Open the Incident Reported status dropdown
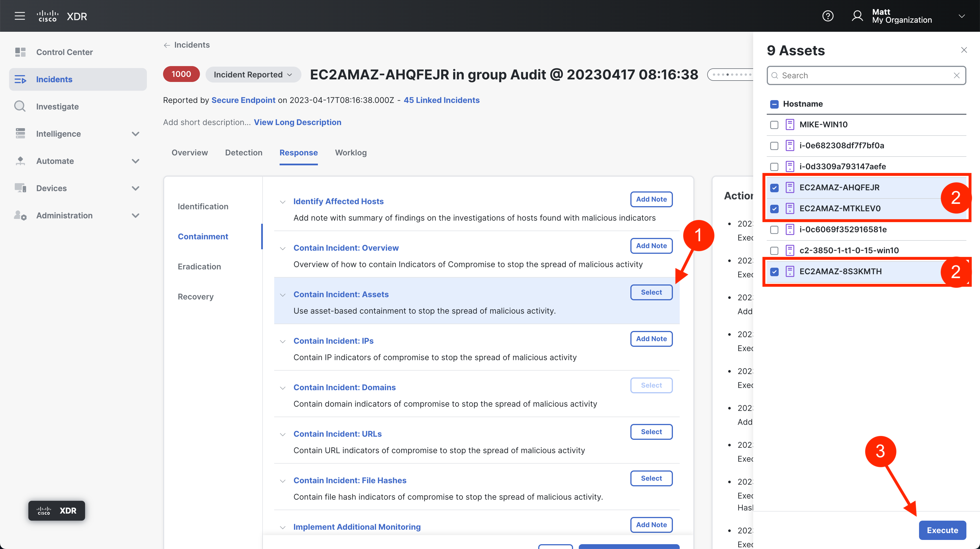980x549 pixels. coord(253,75)
